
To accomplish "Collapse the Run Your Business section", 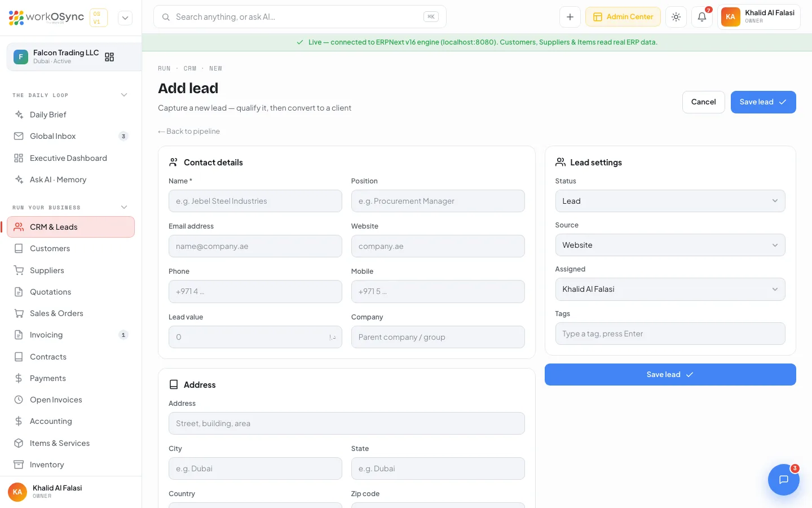I will [x=124, y=207].
